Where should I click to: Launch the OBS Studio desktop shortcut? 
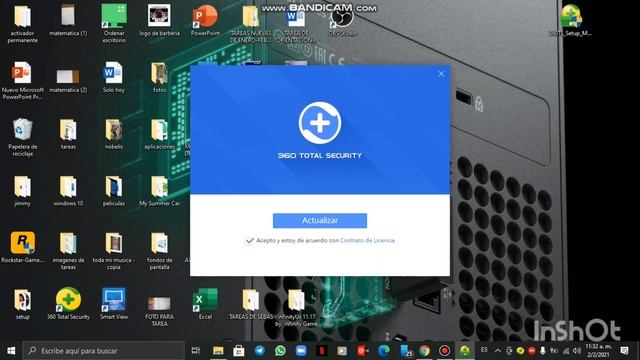click(x=342, y=22)
